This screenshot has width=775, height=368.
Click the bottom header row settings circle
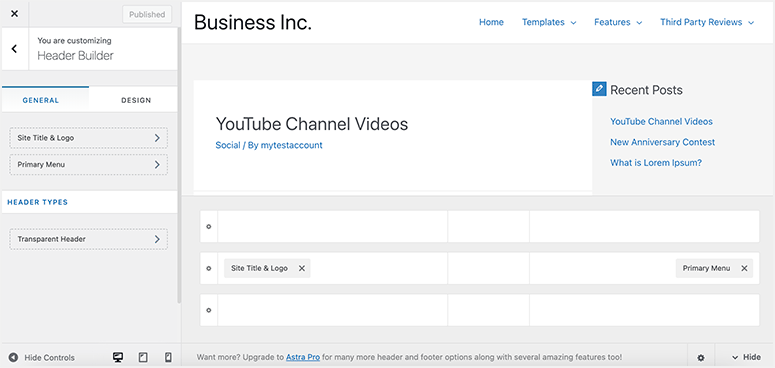(209, 310)
